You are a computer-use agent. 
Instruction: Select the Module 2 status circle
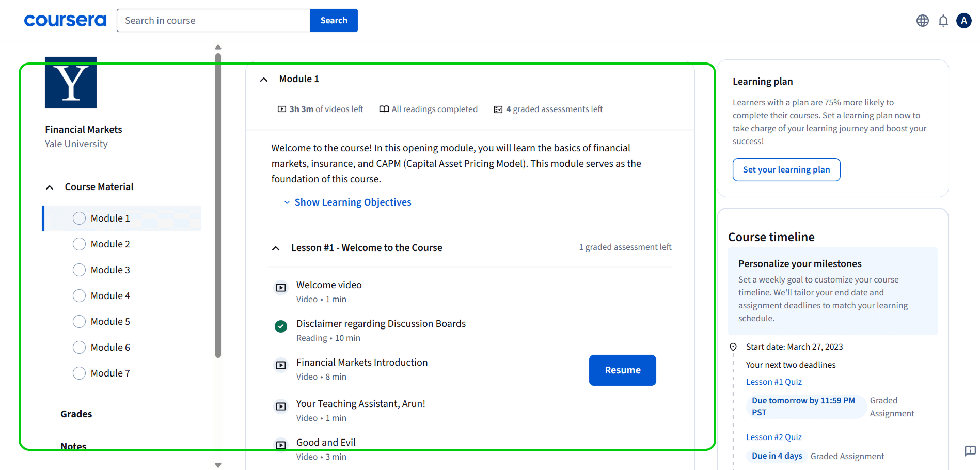[x=79, y=244]
